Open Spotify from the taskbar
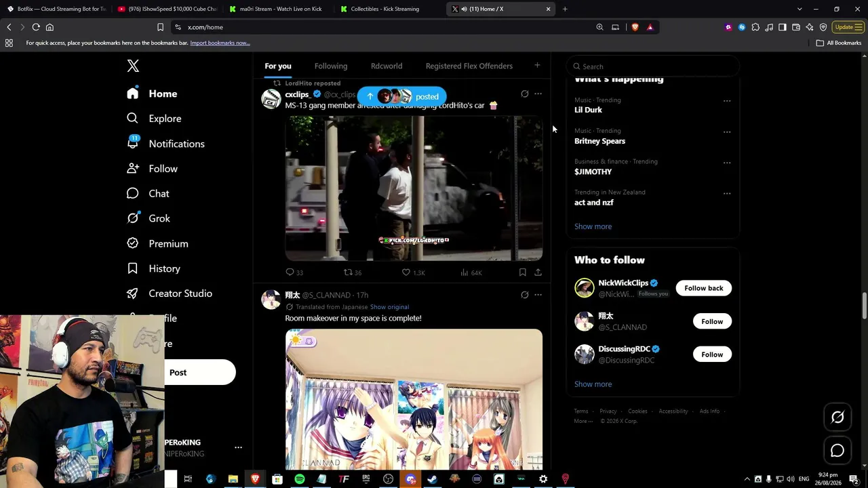 click(300, 479)
